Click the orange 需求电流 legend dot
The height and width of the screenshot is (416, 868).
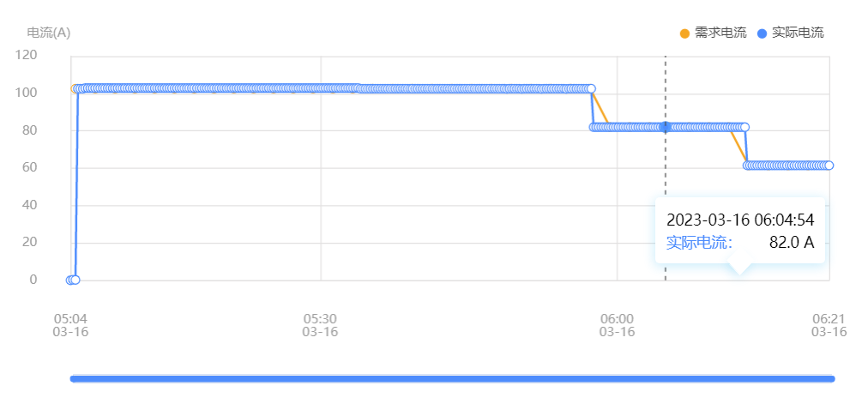[x=684, y=33]
